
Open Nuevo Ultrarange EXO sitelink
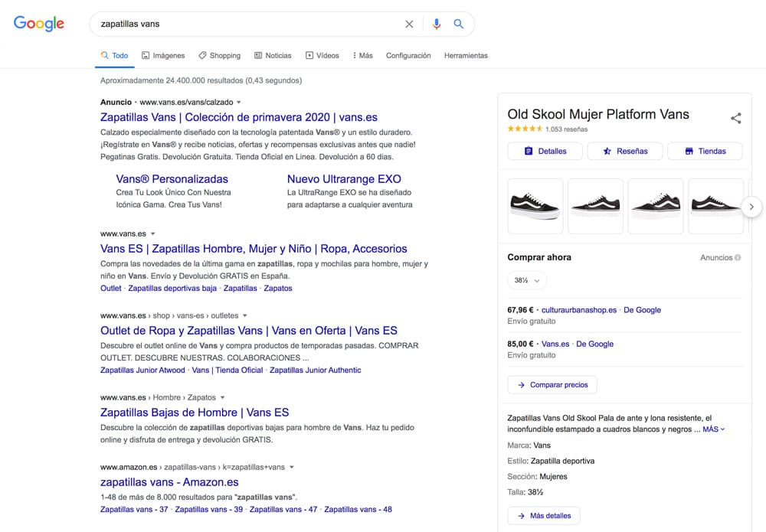(x=345, y=179)
